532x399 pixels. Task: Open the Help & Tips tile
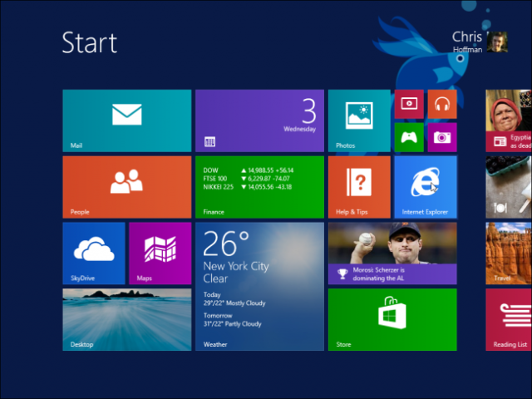359,187
